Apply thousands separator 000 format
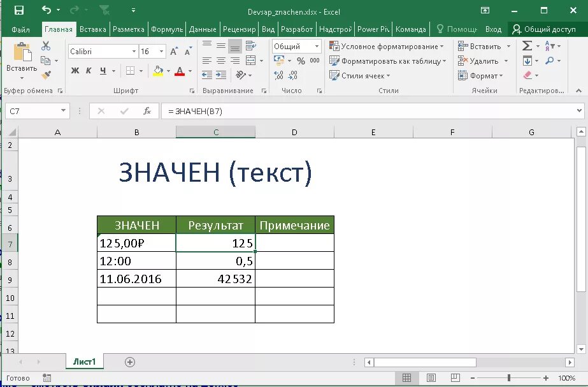 (315, 61)
